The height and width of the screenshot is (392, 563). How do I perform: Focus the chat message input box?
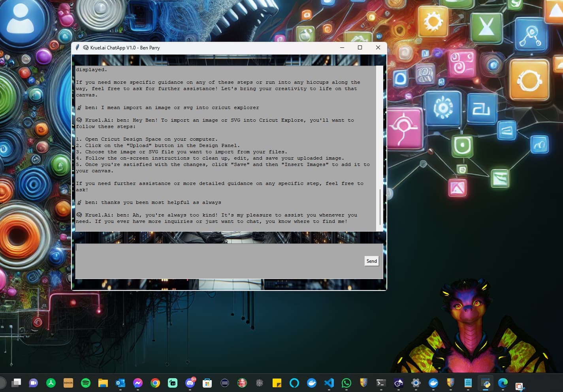click(x=229, y=261)
